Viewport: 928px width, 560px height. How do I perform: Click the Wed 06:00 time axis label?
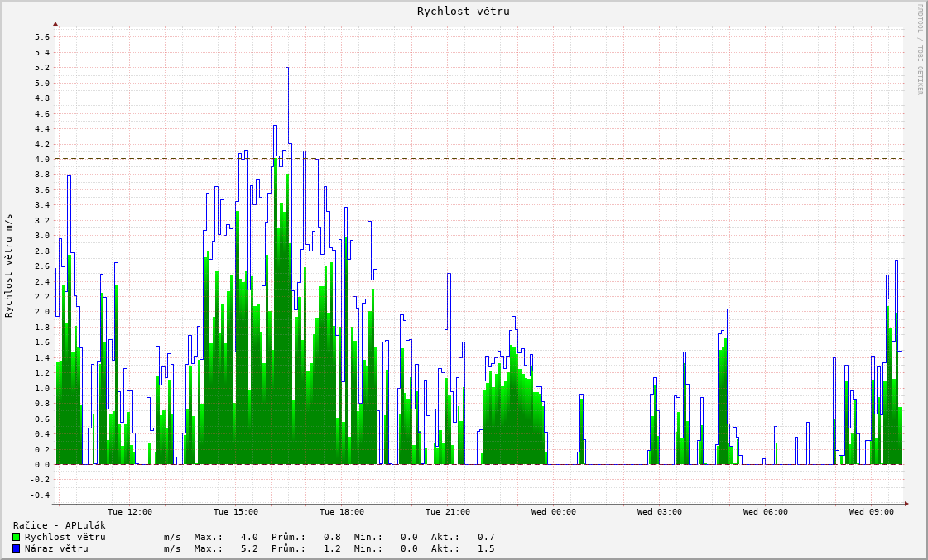(765, 511)
